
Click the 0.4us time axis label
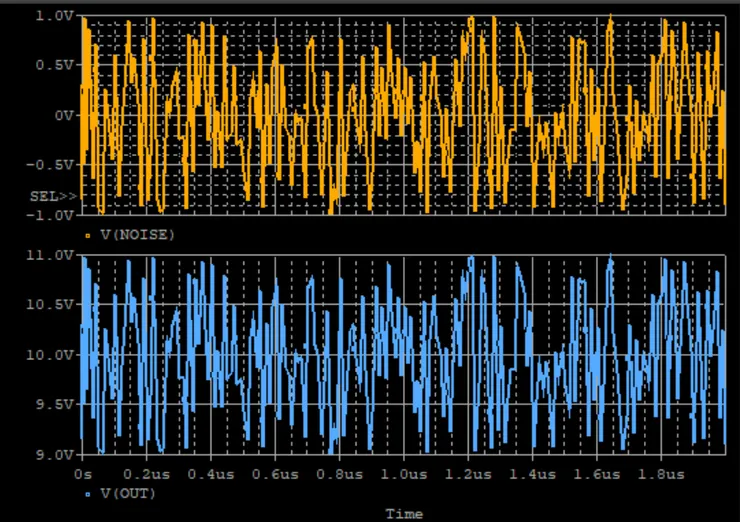point(211,474)
